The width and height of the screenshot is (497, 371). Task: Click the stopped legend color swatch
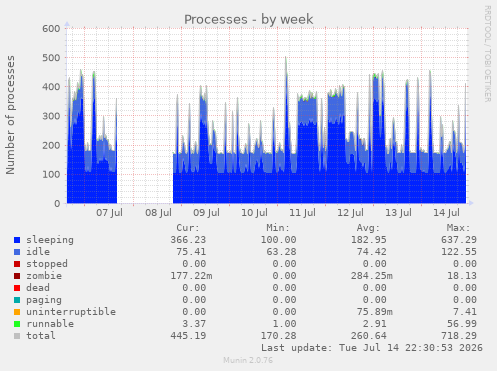(17, 264)
